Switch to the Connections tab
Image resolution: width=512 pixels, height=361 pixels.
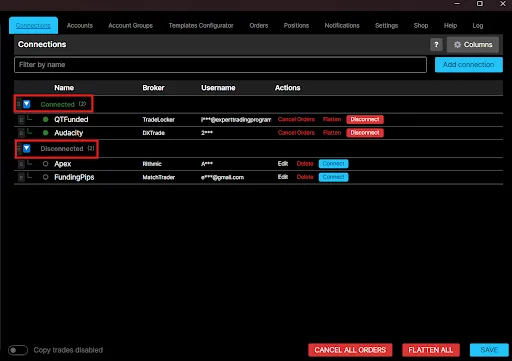point(33,25)
